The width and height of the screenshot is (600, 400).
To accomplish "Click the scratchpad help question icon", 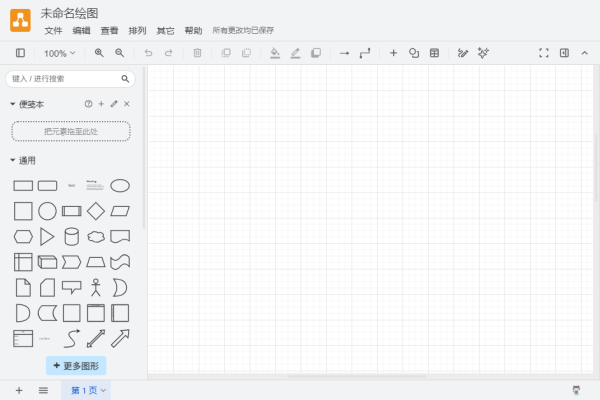I will coord(88,104).
